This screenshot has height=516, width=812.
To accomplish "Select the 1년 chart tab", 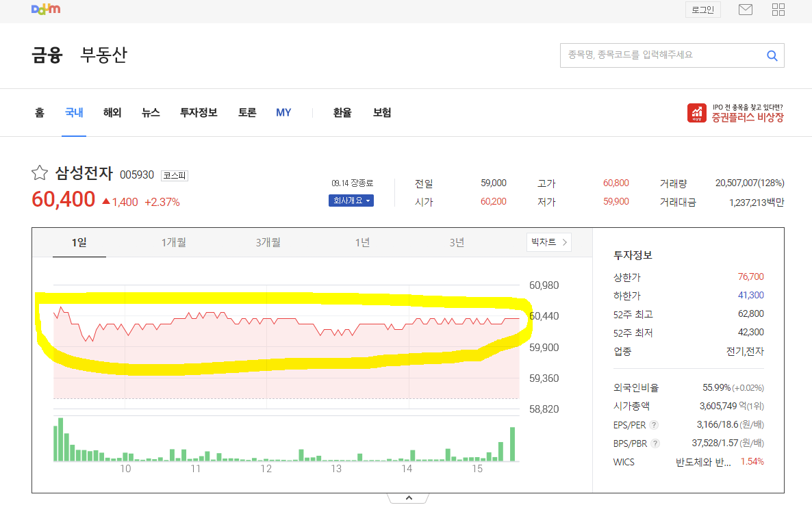I will (x=362, y=242).
